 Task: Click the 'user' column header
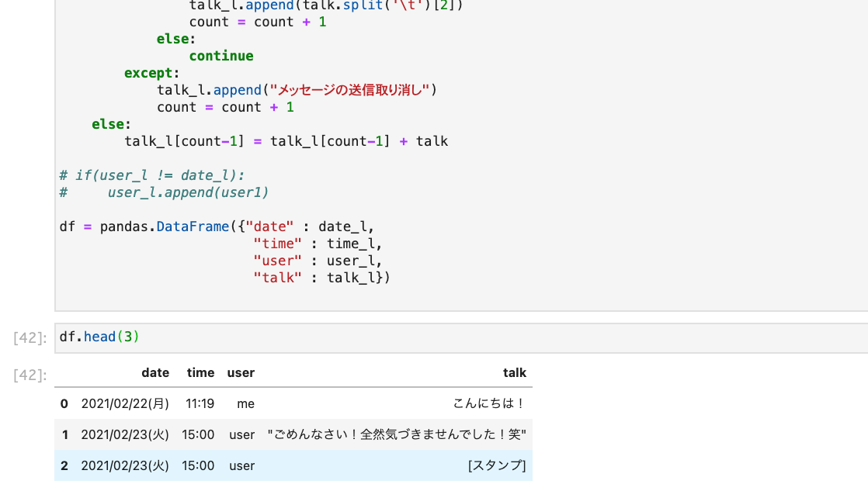(241, 372)
